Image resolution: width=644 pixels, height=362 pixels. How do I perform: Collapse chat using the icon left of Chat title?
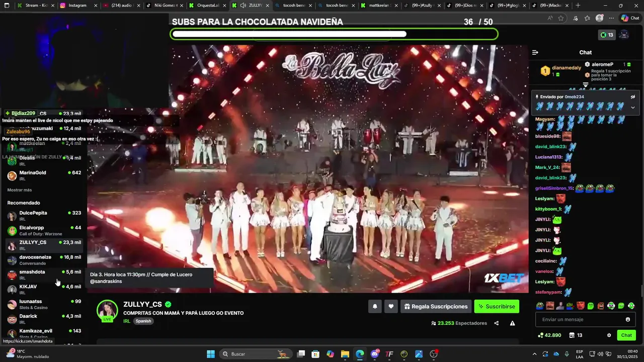[535, 52]
